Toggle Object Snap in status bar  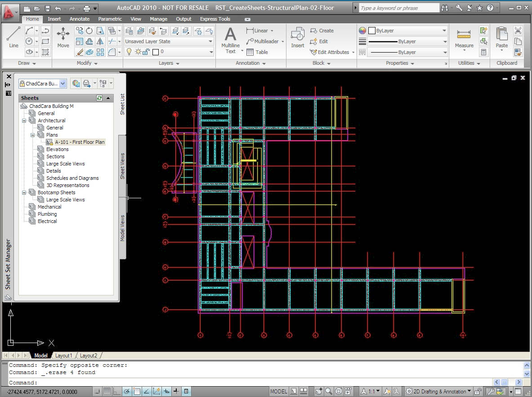coord(137,391)
